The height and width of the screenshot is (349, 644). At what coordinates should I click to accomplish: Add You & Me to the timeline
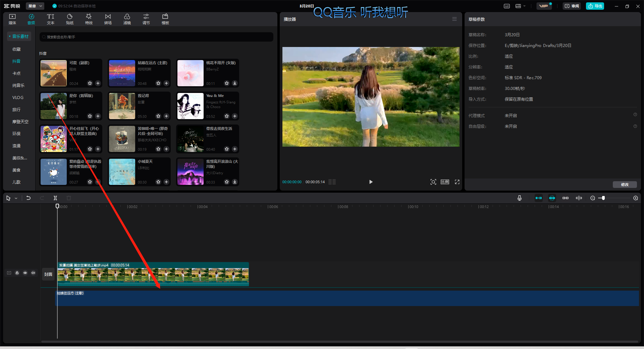(x=235, y=116)
